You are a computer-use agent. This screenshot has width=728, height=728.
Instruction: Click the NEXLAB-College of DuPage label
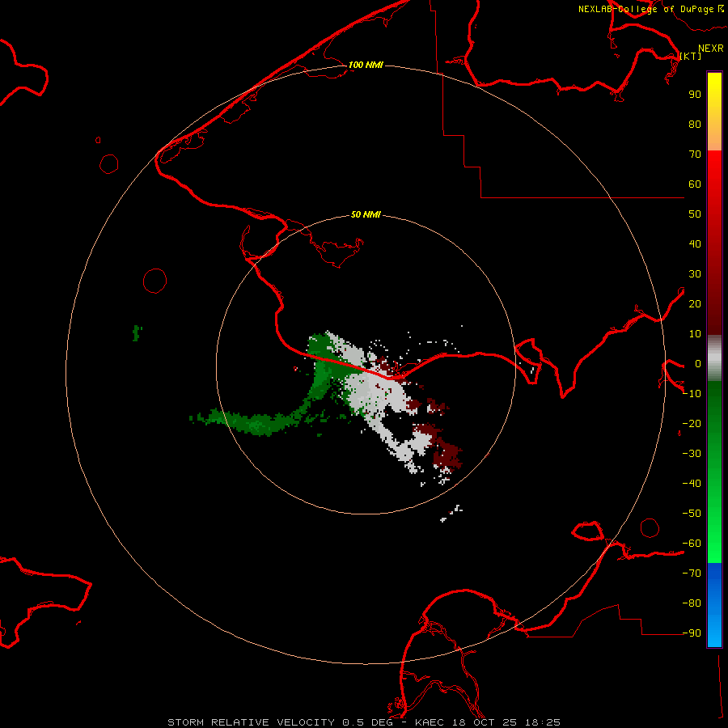(645, 9)
